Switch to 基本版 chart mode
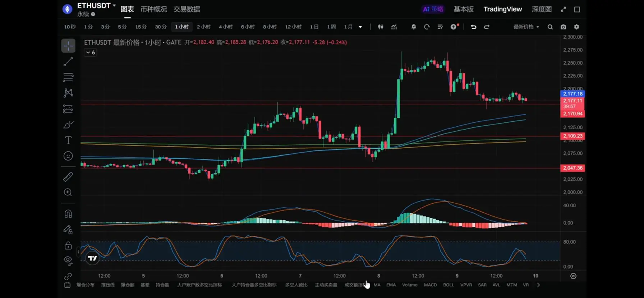Screen dimensions: 644x298 463,9
